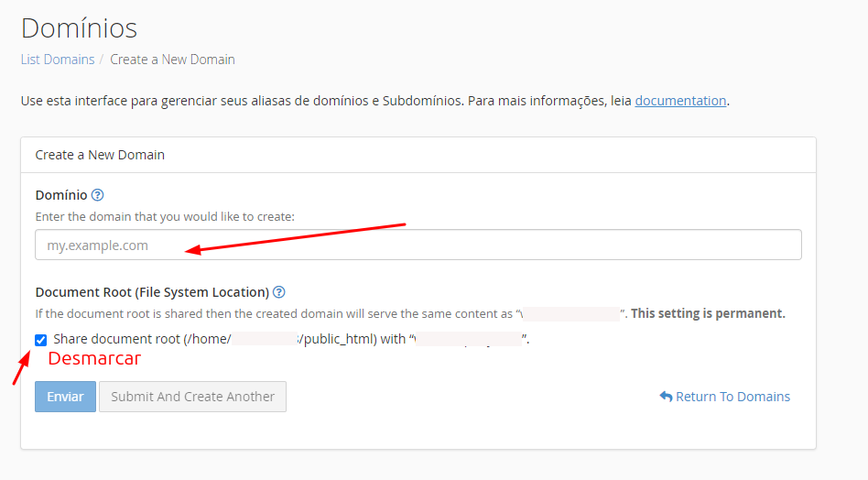This screenshot has width=868, height=480.
Task: Click the 'Share document root' checkbox label text
Action: 137,339
